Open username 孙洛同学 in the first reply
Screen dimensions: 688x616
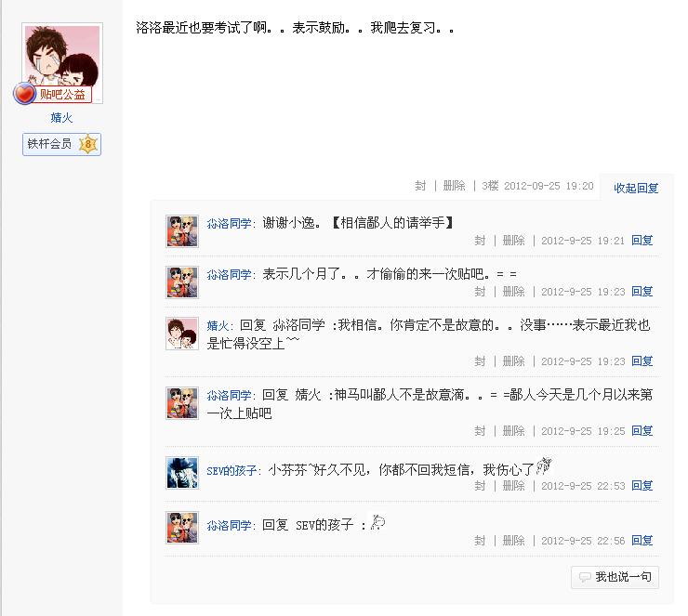tap(229, 224)
